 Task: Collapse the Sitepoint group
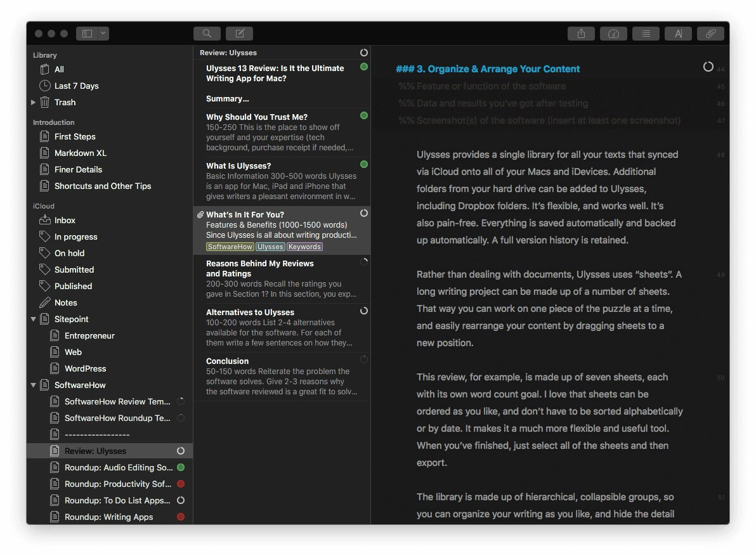(34, 319)
